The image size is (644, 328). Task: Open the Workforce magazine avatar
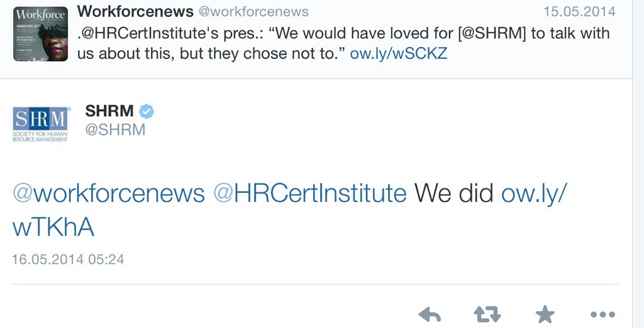pyautogui.click(x=40, y=34)
